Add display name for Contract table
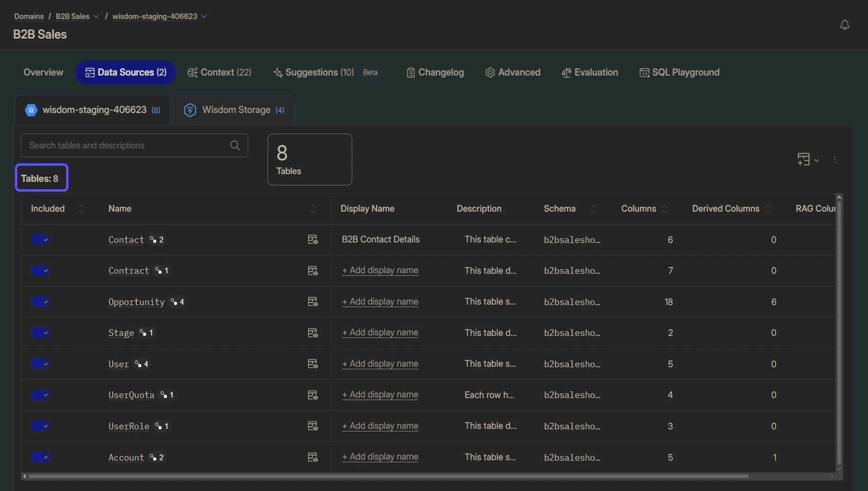This screenshot has width=868, height=491. (380, 270)
